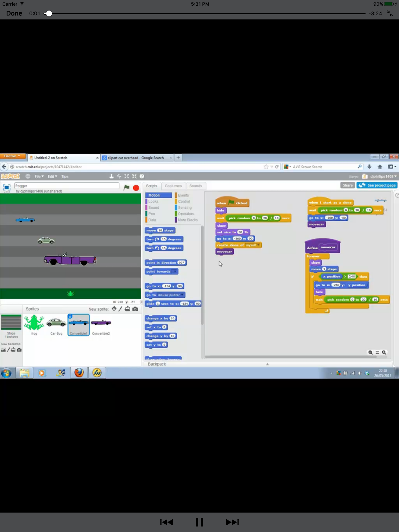399x532 pixels.
Task: Click the video progress slider knob
Action: 49,13
